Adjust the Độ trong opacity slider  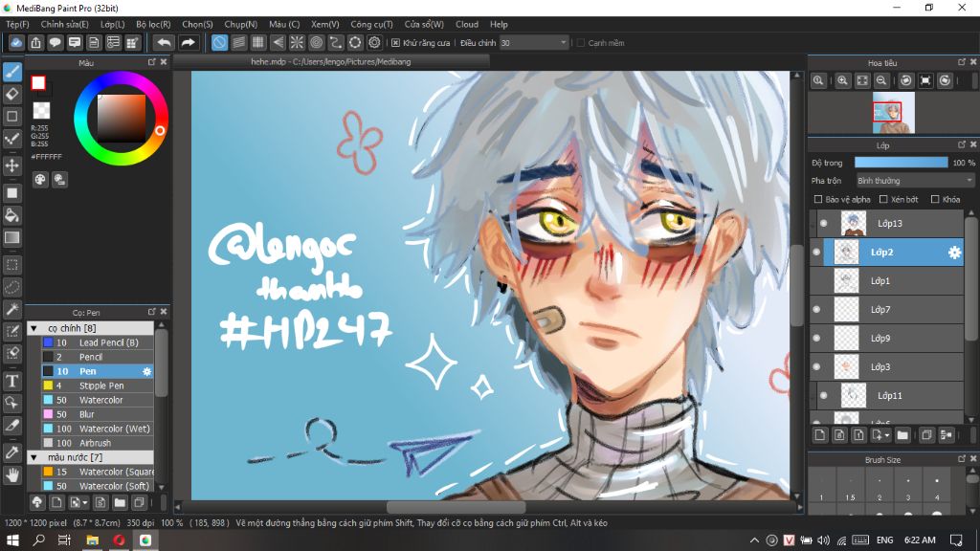coord(901,163)
